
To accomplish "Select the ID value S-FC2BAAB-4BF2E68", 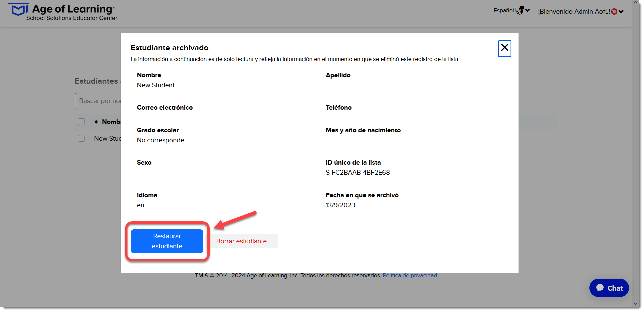I will tap(358, 172).
